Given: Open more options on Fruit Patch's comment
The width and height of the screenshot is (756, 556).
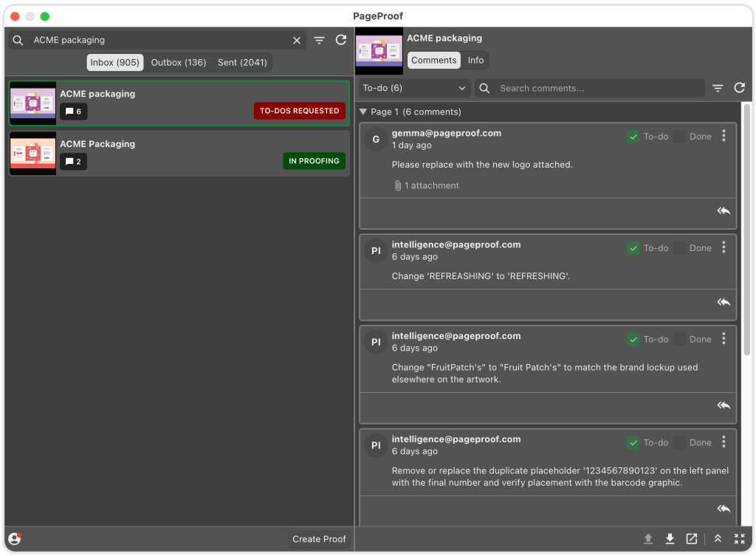Looking at the screenshot, I should point(724,339).
